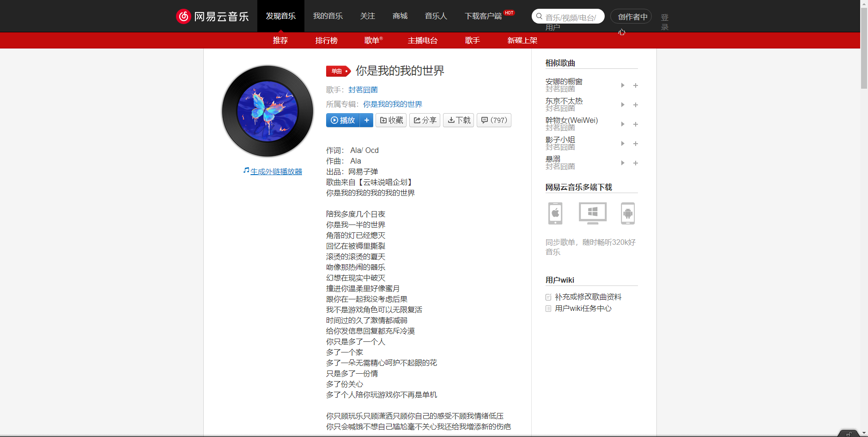Add 东京不太热 using the plus icon
This screenshot has width=868, height=437.
(x=636, y=104)
